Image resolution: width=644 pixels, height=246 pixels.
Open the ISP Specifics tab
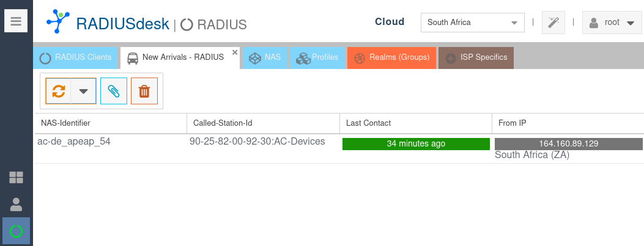[476, 57]
